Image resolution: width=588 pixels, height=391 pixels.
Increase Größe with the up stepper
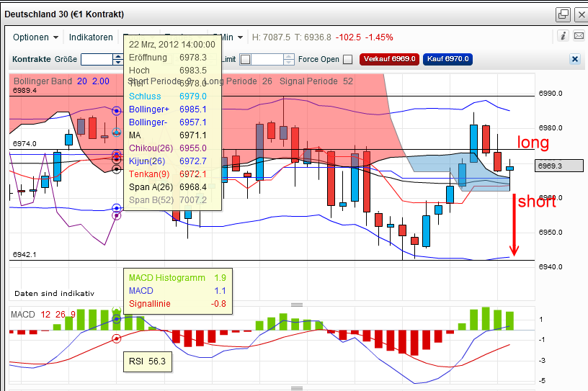(x=118, y=57)
